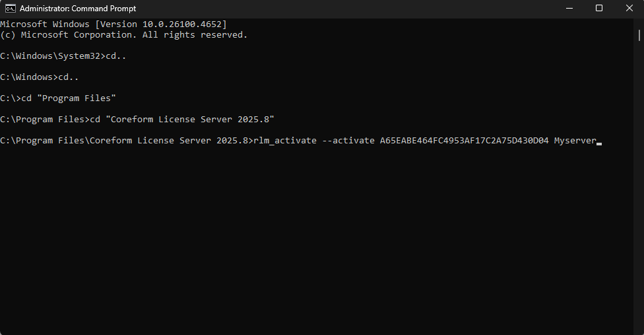Maximize the Command Prompt window
Screen dimensions: 644x335
point(599,8)
